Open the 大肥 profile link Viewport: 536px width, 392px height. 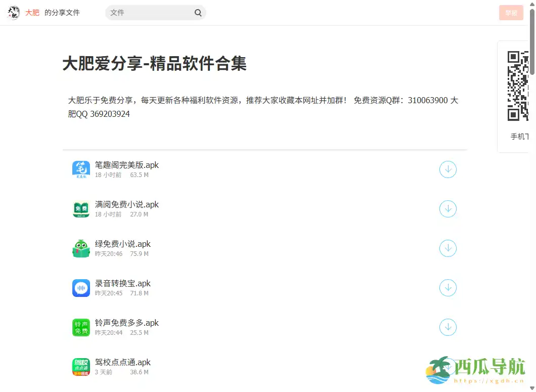click(31, 13)
